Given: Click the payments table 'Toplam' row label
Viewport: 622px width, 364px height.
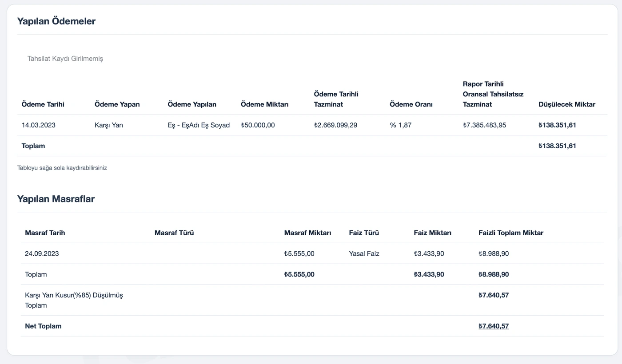Looking at the screenshot, I should 33,146.
